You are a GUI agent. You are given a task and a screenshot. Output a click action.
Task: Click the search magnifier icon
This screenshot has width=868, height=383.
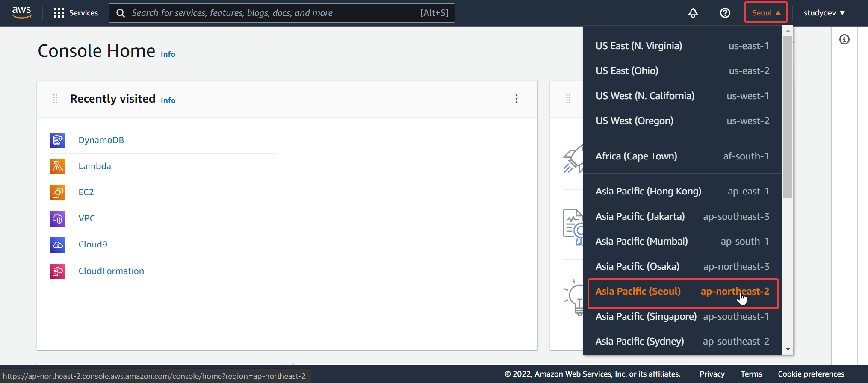click(x=121, y=13)
